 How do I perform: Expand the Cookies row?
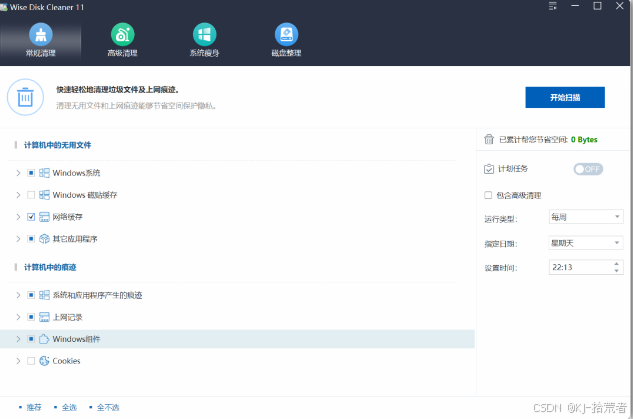point(18,361)
